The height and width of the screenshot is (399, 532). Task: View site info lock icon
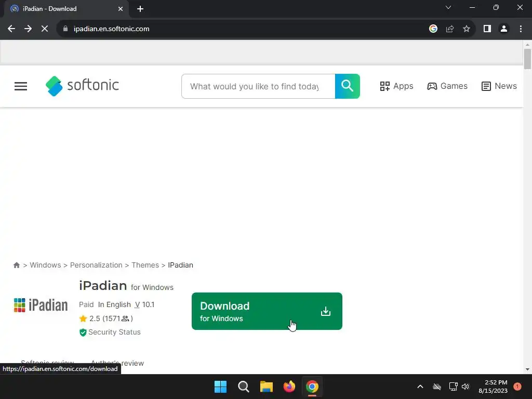[65, 29]
